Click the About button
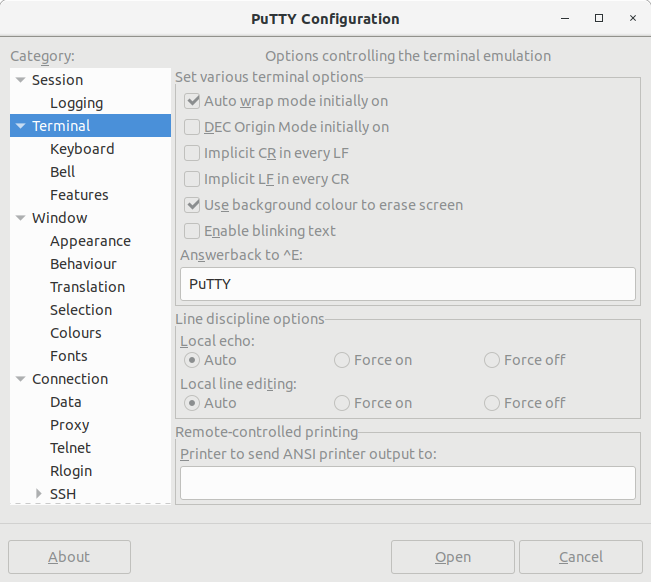This screenshot has height=582, width=651. 69,557
